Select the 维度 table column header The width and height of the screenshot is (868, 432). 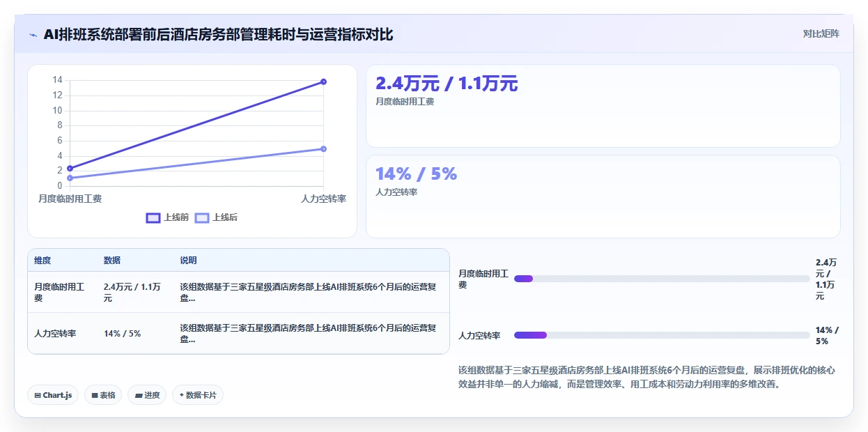42,261
